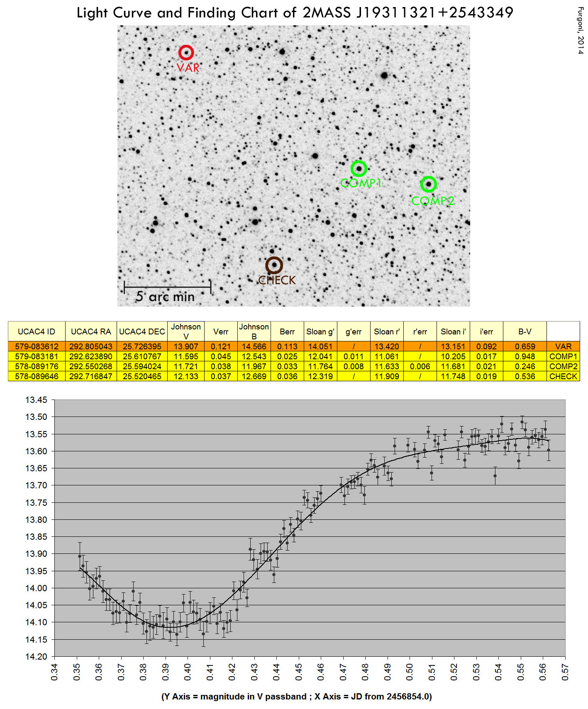Select the "Sloan i'" column header
Screen dimensions: 588x709
point(453,331)
